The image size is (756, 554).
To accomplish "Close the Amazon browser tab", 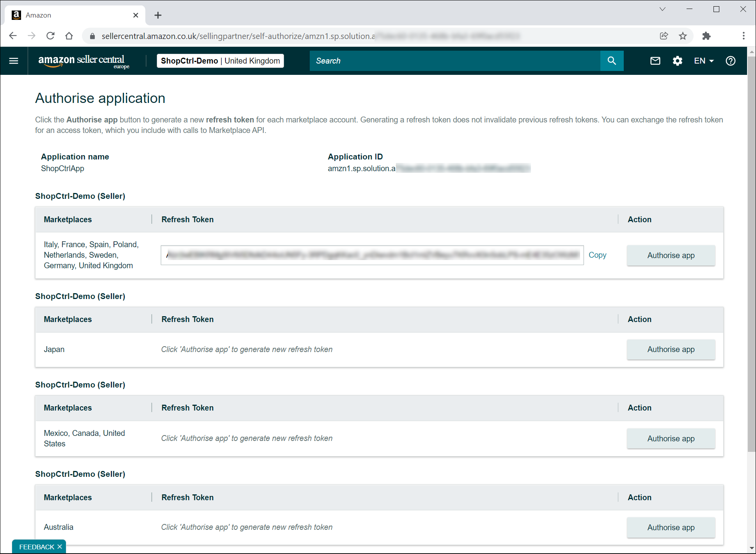I will tap(136, 15).
